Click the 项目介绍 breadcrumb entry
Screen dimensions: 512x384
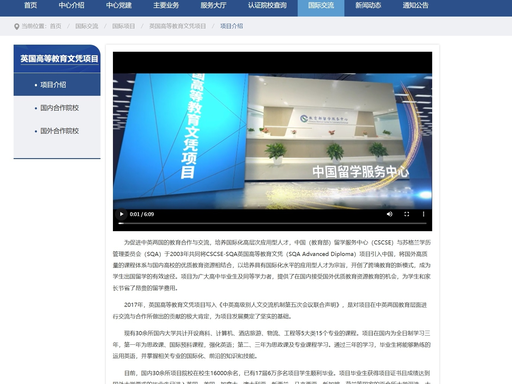(232, 26)
